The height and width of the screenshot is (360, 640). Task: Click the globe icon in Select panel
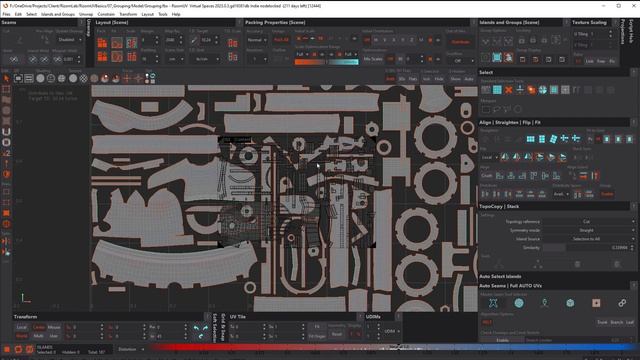(542, 90)
